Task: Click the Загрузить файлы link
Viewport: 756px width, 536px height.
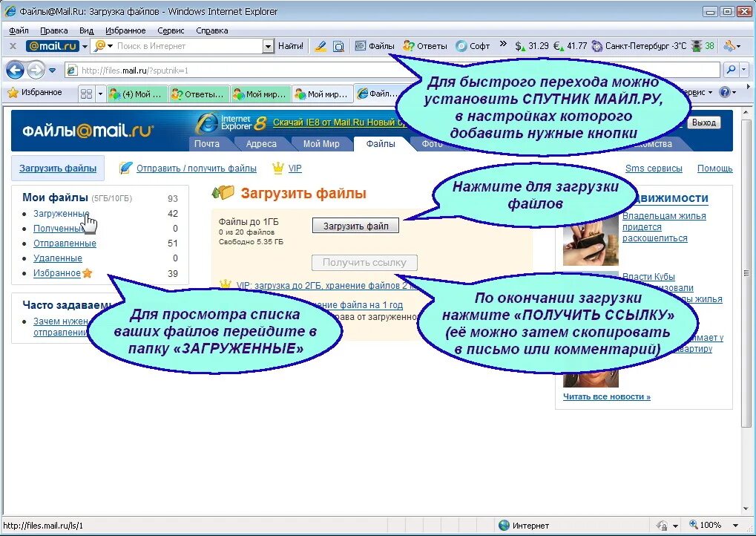Action: pyautogui.click(x=58, y=169)
